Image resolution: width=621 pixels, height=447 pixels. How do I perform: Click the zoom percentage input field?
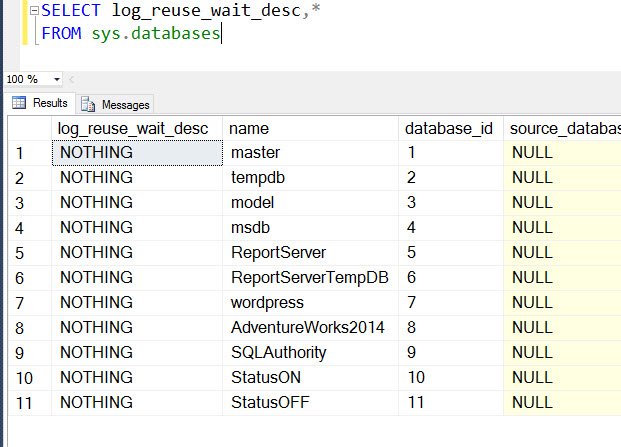pos(28,80)
